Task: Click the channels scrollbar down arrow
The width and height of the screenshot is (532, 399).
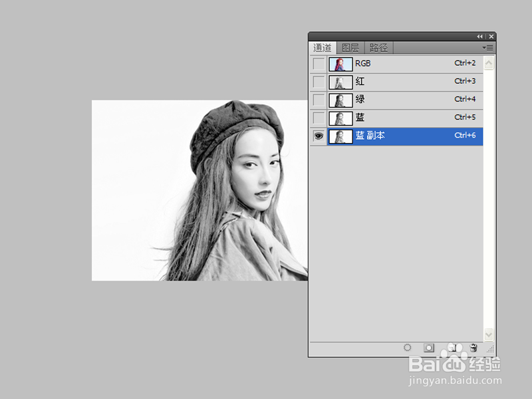Action: point(489,335)
